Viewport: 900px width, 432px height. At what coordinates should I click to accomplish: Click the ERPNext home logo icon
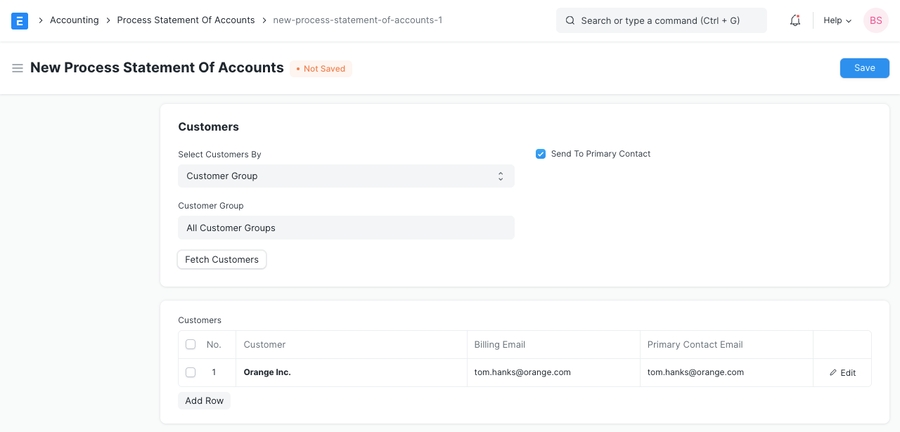coord(19,20)
